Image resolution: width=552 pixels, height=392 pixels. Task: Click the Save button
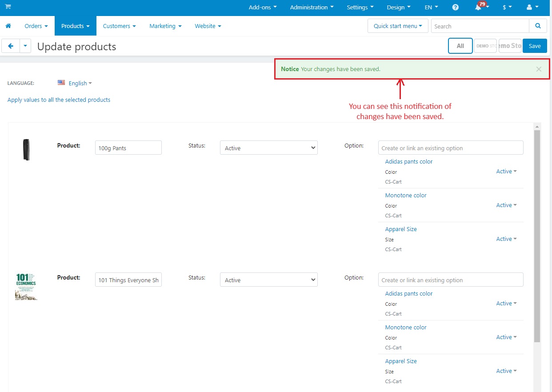point(535,46)
